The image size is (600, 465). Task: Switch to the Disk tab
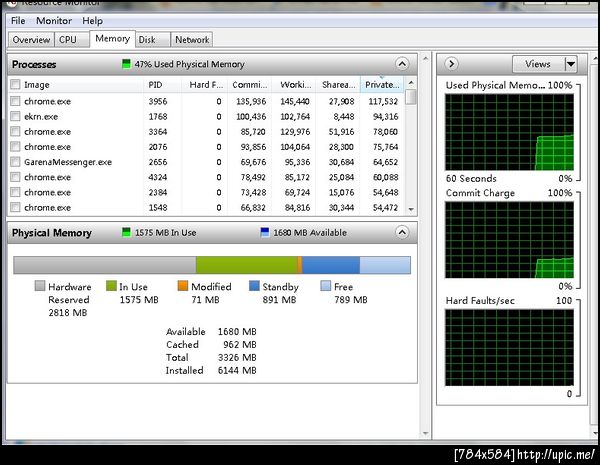click(152, 40)
